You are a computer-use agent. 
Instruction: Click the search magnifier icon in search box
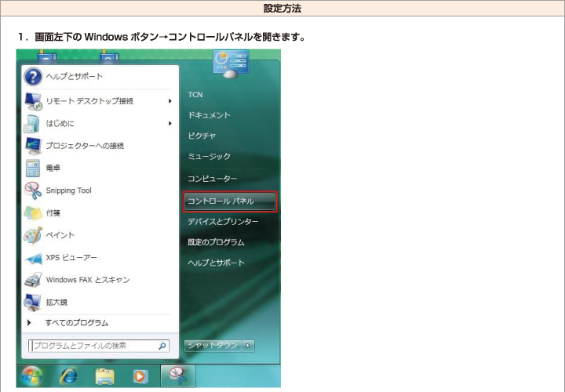162,346
